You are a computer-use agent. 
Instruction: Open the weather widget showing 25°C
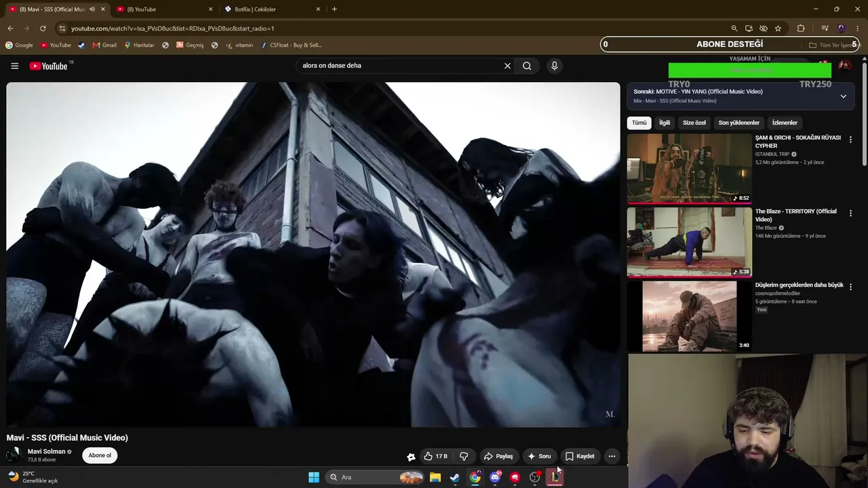click(x=33, y=477)
